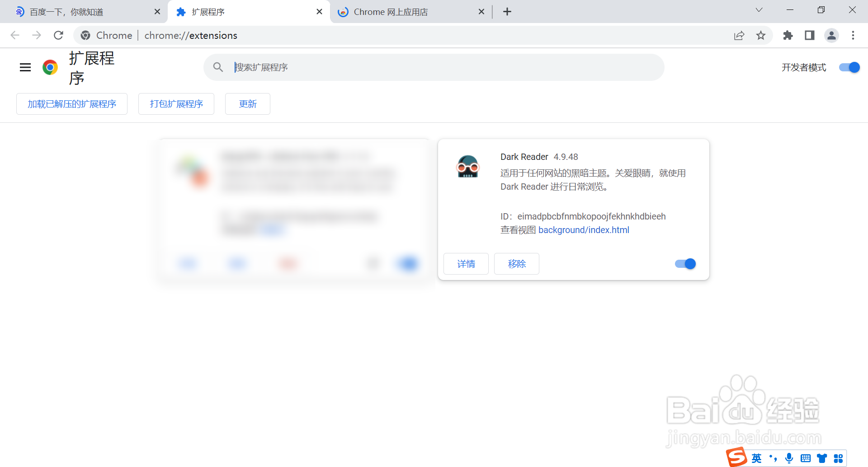The image size is (868, 467).
Task: Toggle 开发者模式 developer mode switch
Action: pyautogui.click(x=849, y=67)
